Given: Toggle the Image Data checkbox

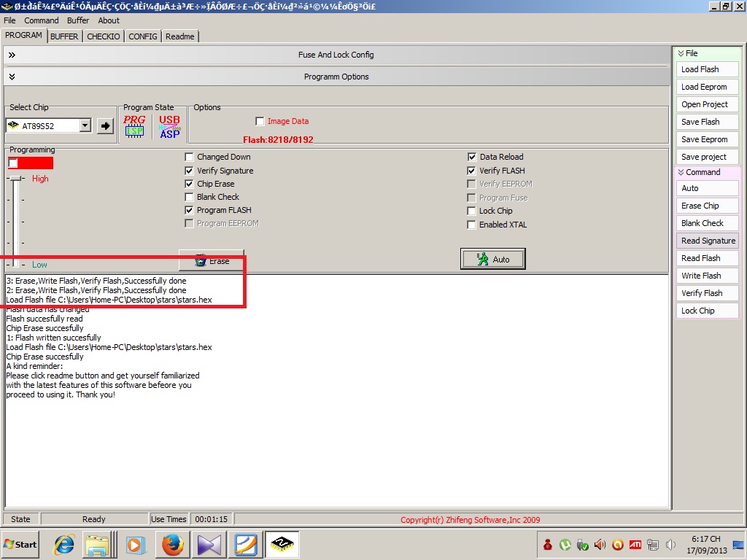Looking at the screenshot, I should pyautogui.click(x=260, y=122).
